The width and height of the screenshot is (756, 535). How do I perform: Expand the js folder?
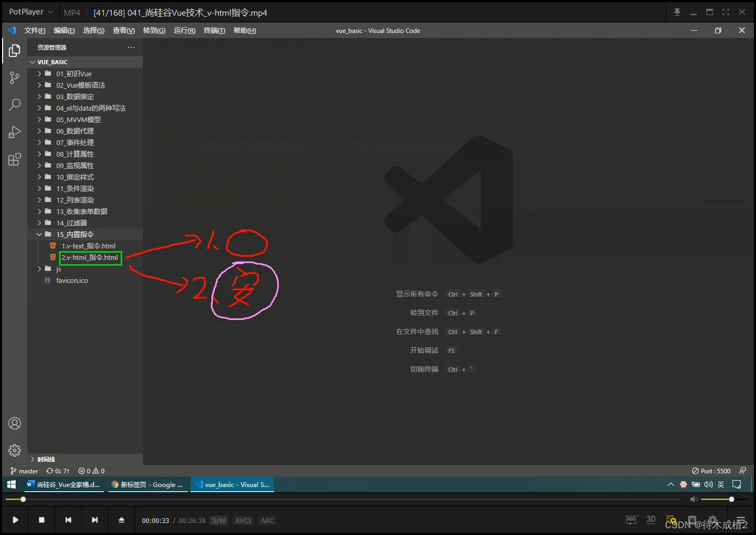click(85, 269)
